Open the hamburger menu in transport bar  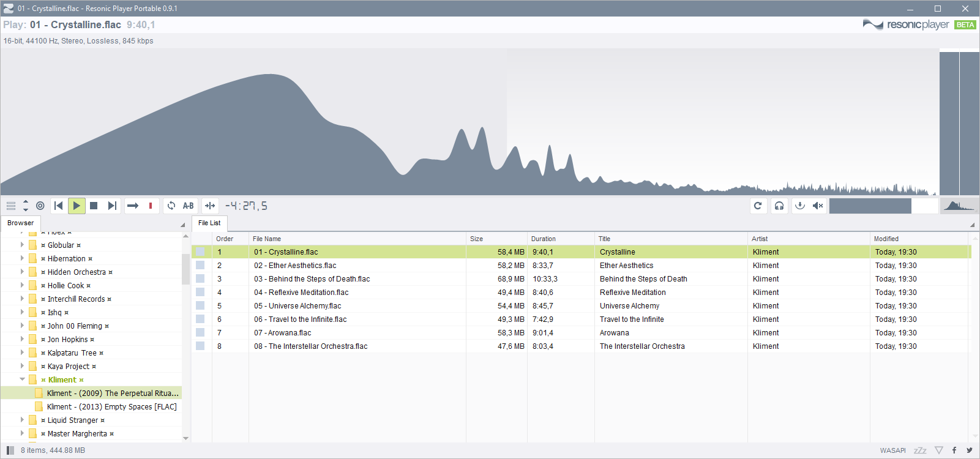[x=11, y=206]
